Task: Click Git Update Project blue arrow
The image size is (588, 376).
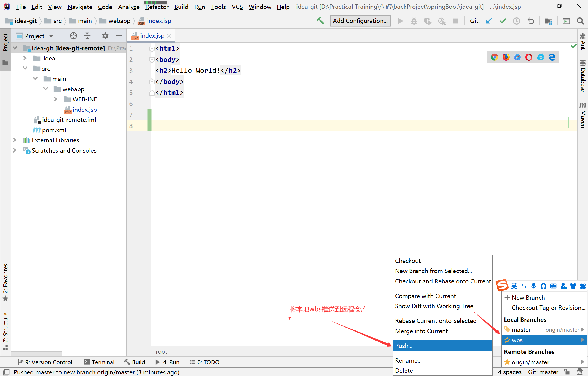Action: pyautogui.click(x=489, y=21)
